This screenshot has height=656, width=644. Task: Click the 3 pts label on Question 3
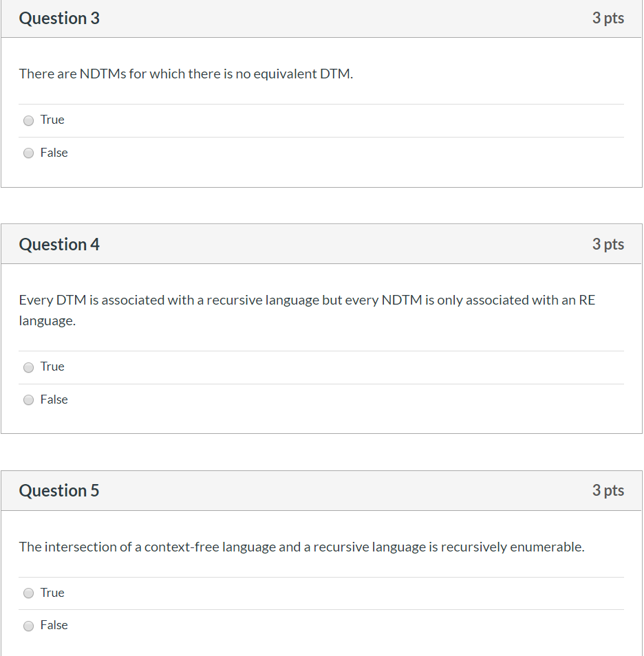pos(608,19)
